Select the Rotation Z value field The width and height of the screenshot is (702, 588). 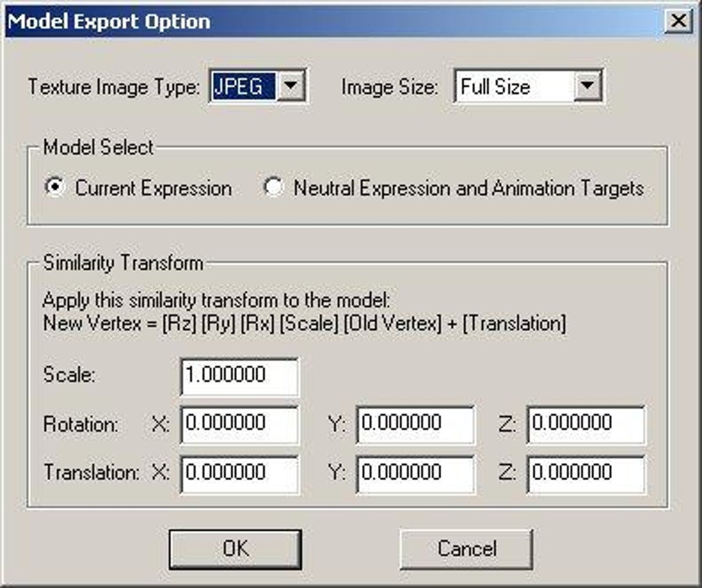click(586, 424)
